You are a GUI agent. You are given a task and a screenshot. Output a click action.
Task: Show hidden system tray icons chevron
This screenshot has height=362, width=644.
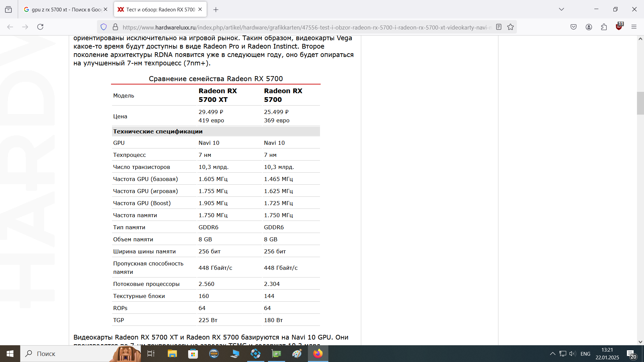pos(552,354)
